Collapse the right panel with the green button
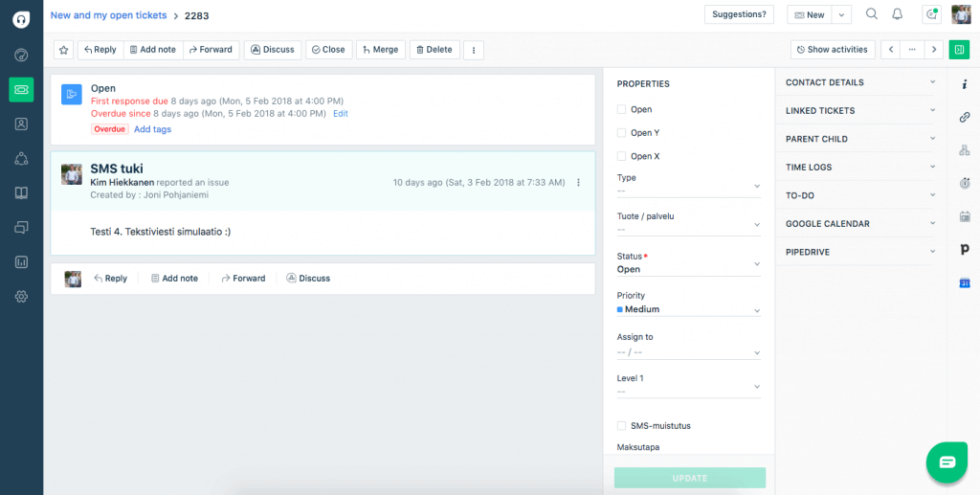 click(x=959, y=50)
